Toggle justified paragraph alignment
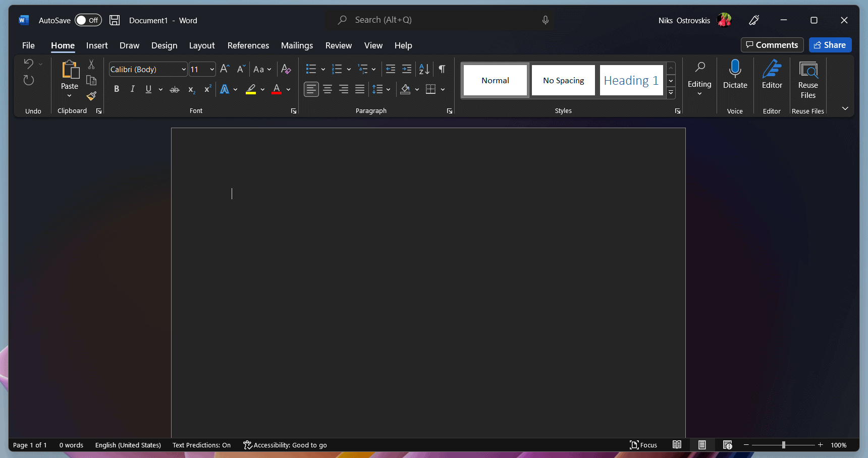This screenshot has height=458, width=868. pyautogui.click(x=360, y=89)
